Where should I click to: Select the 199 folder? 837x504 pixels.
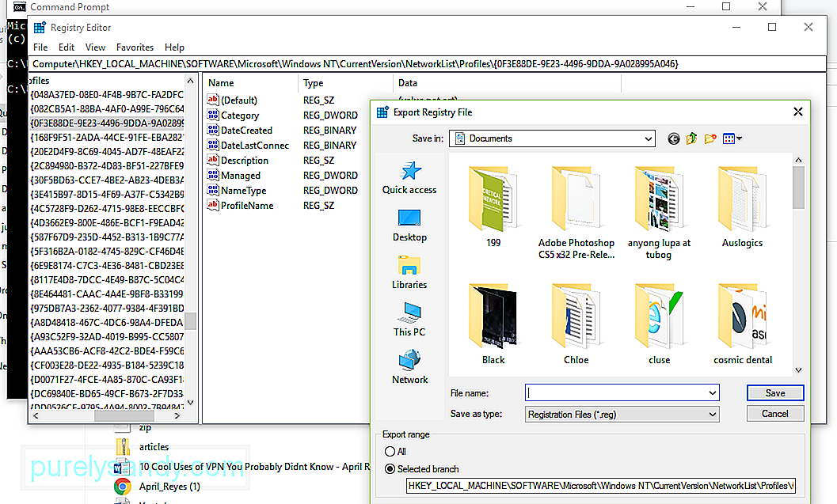tap(493, 207)
